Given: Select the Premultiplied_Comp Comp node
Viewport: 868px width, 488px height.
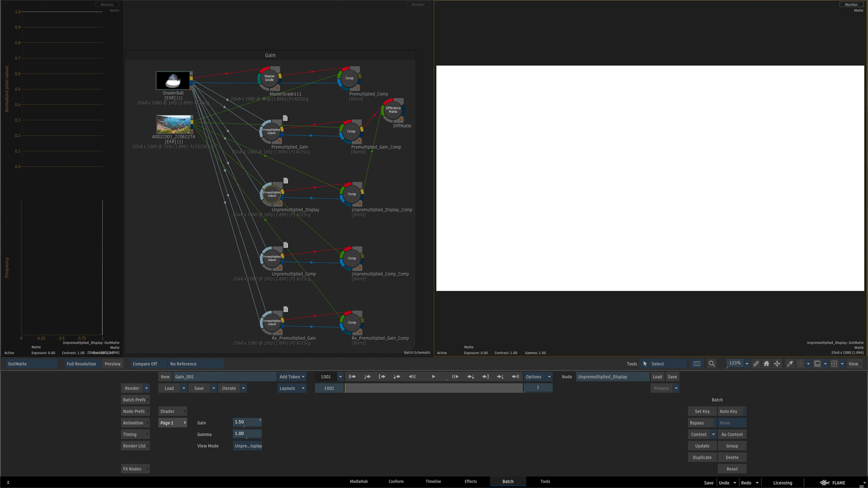Looking at the screenshot, I should [x=349, y=78].
